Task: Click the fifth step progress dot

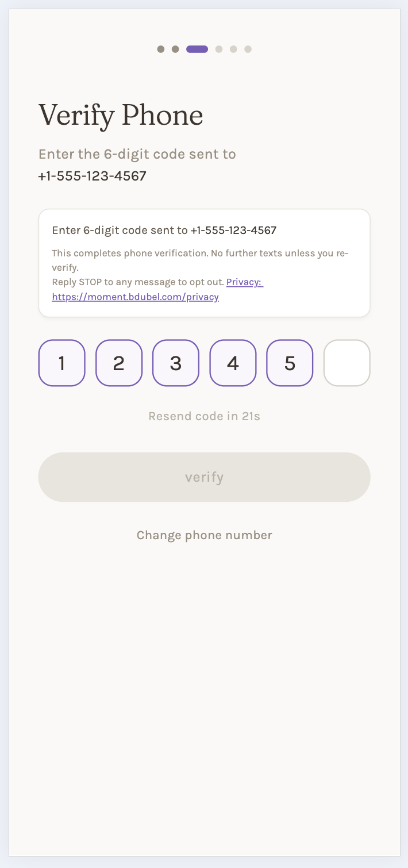Action: tap(233, 49)
